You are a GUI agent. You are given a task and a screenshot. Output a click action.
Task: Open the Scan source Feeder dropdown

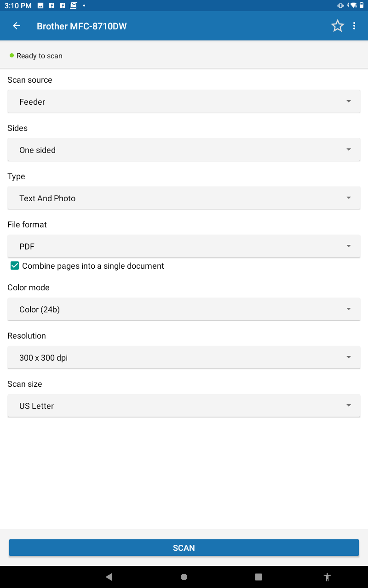click(184, 102)
